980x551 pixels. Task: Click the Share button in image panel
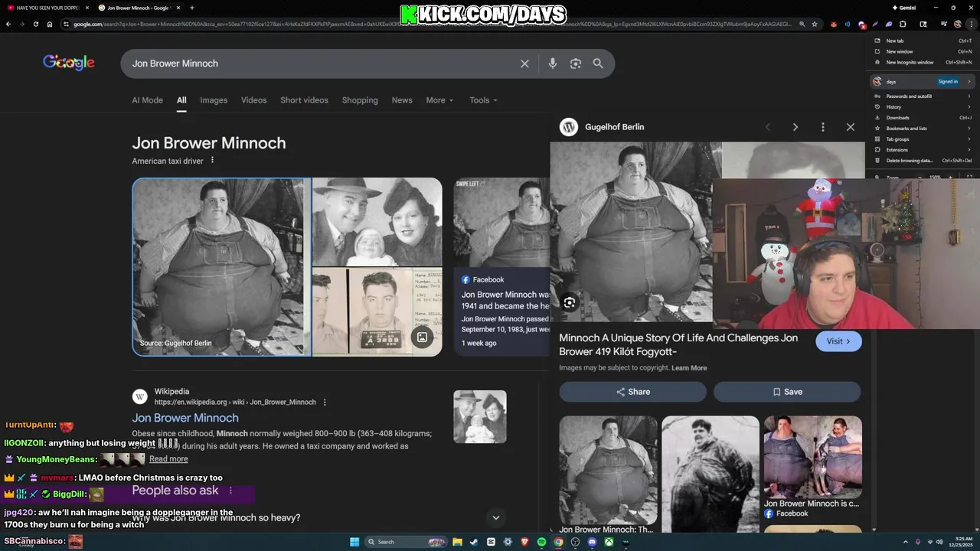click(x=632, y=392)
